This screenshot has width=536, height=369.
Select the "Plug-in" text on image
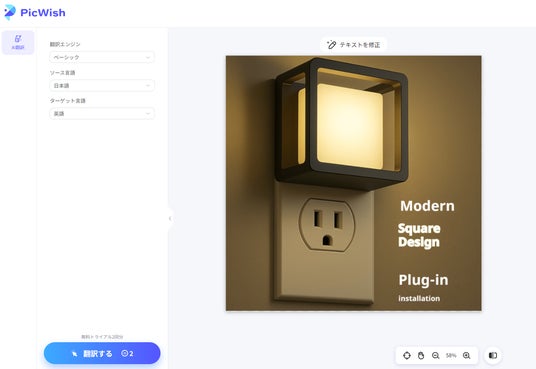tap(423, 280)
